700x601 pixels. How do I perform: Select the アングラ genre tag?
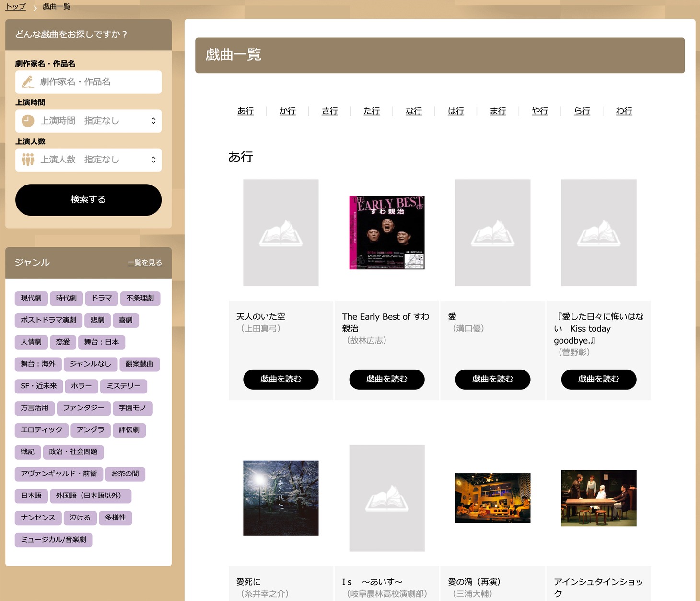pyautogui.click(x=91, y=430)
